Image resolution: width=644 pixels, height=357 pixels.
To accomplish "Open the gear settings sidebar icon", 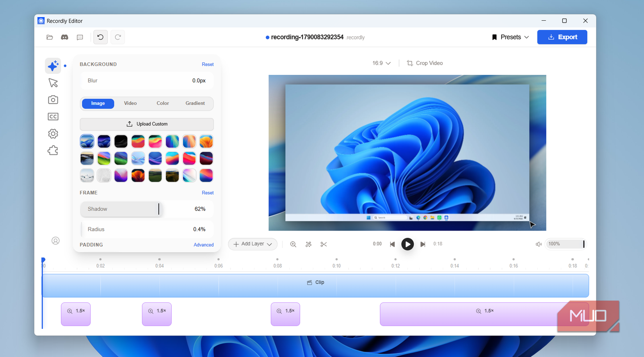I will [53, 134].
